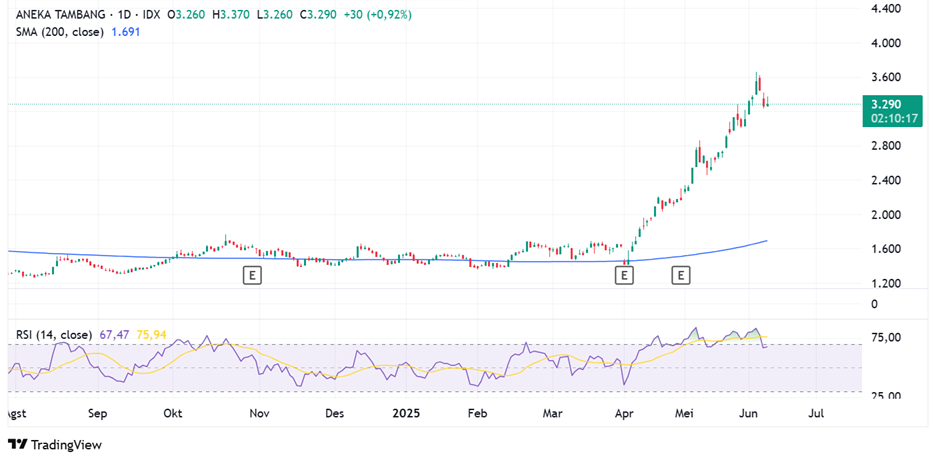Click the 2.800 price axis label
This screenshot has width=933, height=457.
pos(886,146)
